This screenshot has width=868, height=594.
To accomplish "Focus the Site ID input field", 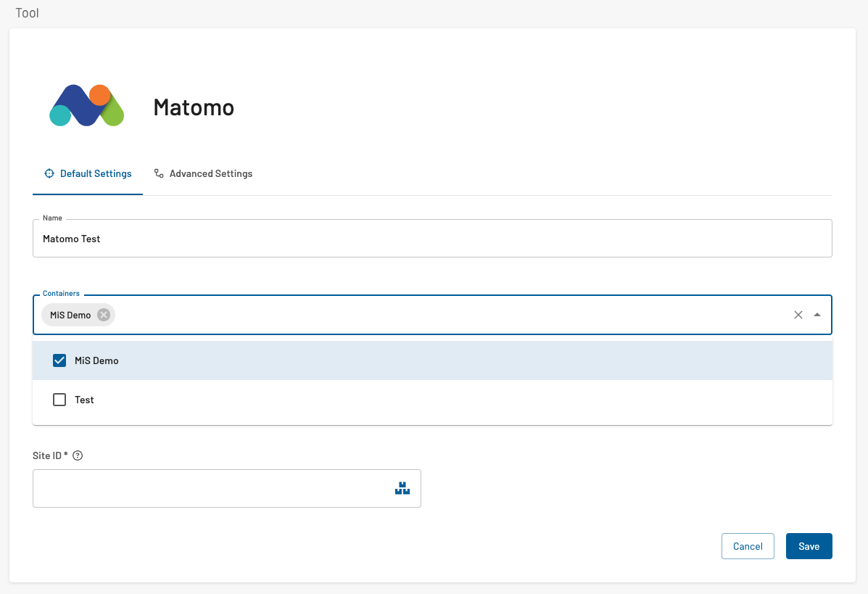I will pos(227,488).
